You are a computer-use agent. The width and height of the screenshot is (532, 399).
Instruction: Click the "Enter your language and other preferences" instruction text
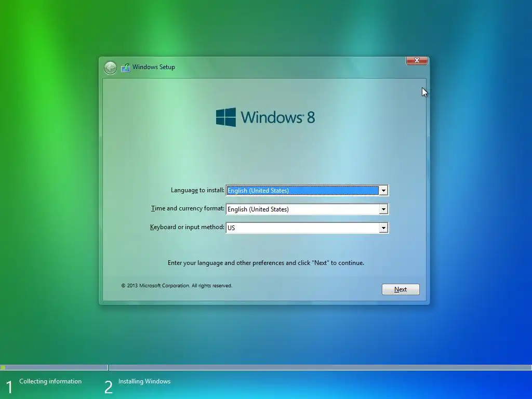coord(265,263)
